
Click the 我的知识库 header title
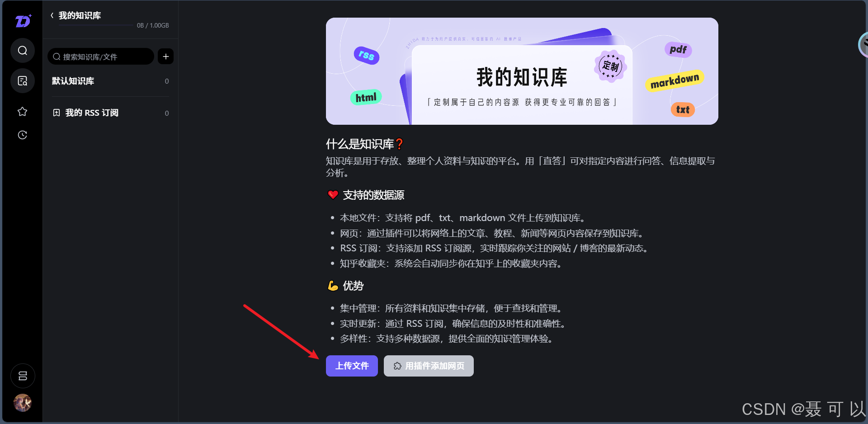click(x=80, y=15)
